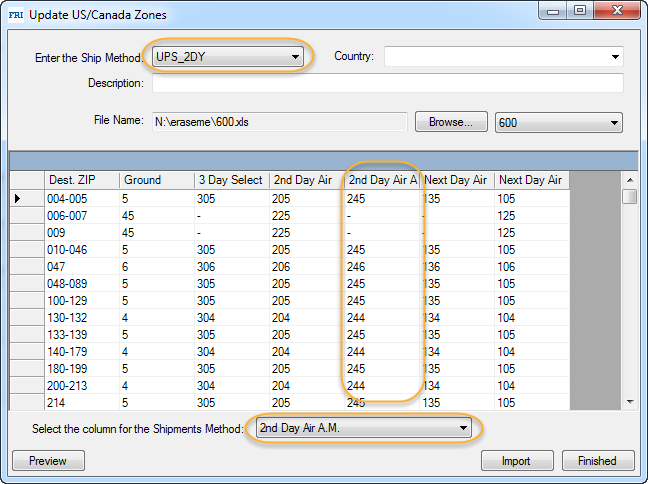Click the Dest. ZIP column header
The image size is (648, 484).
click(x=81, y=180)
